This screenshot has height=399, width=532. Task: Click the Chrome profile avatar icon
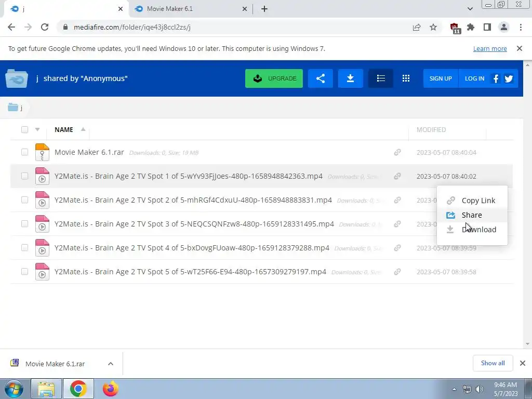tap(504, 27)
